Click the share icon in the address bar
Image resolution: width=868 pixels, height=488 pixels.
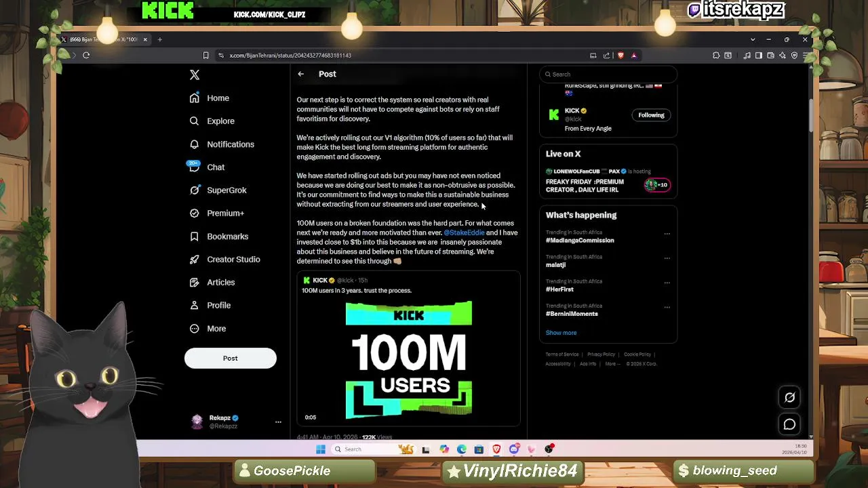click(606, 56)
